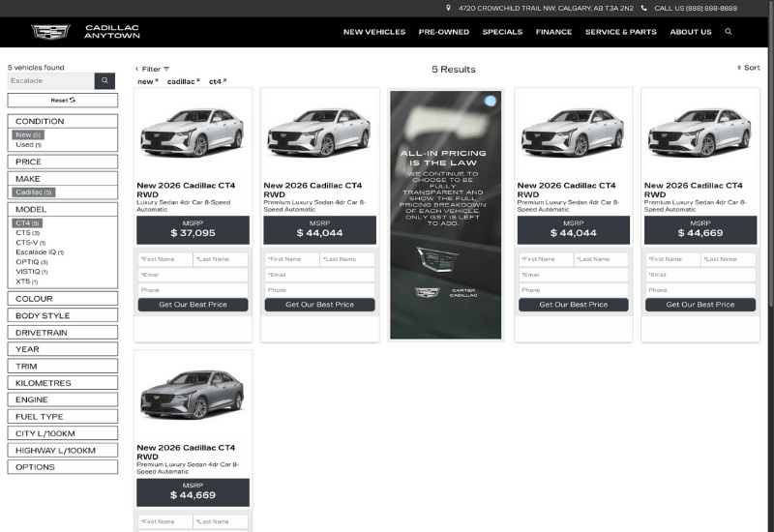Toggle the OPTIQ model filter option

[x=30, y=262]
